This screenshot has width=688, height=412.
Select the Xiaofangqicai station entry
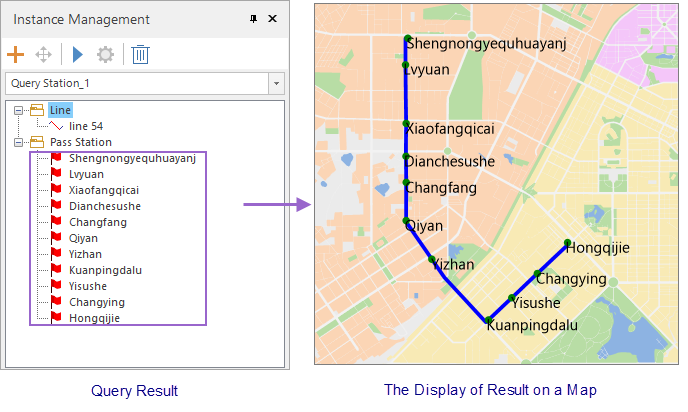pyautogui.click(x=104, y=190)
